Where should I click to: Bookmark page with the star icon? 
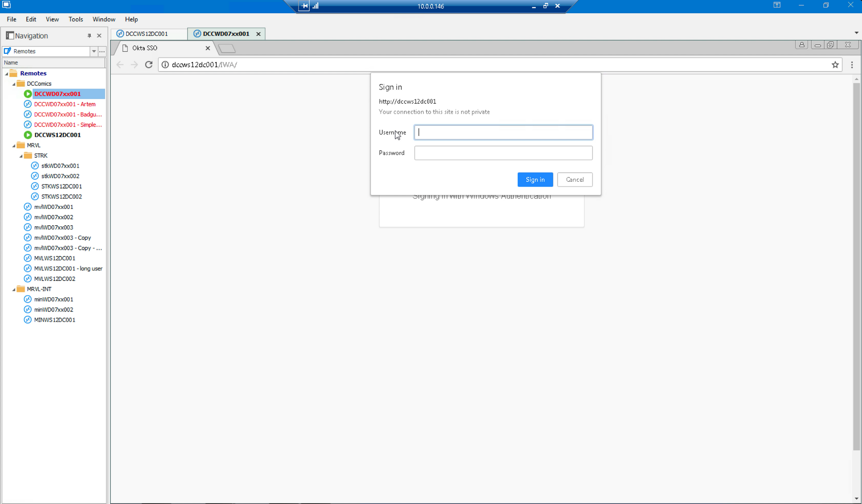(x=835, y=65)
